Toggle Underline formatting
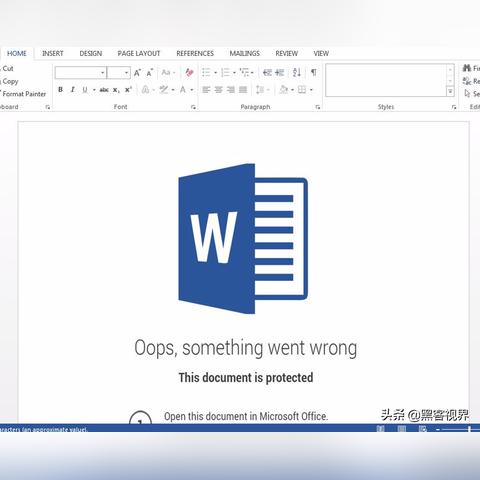This screenshot has height=480, width=480. tap(85, 90)
